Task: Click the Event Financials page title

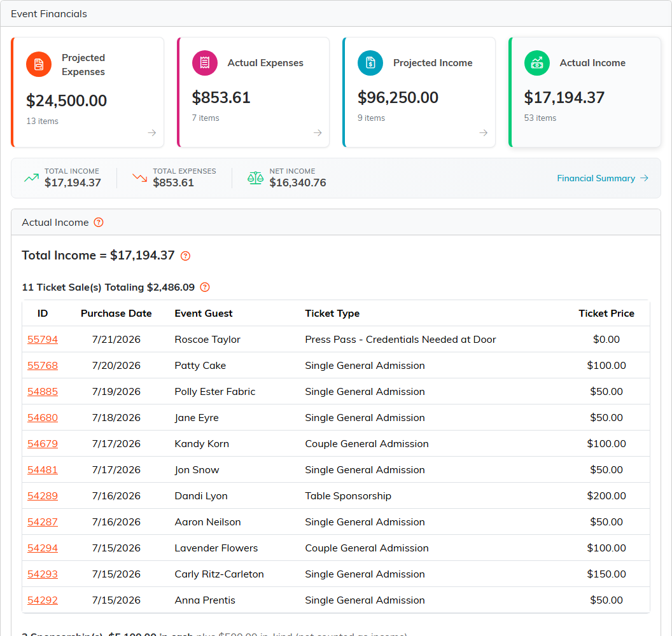Action: click(x=49, y=14)
